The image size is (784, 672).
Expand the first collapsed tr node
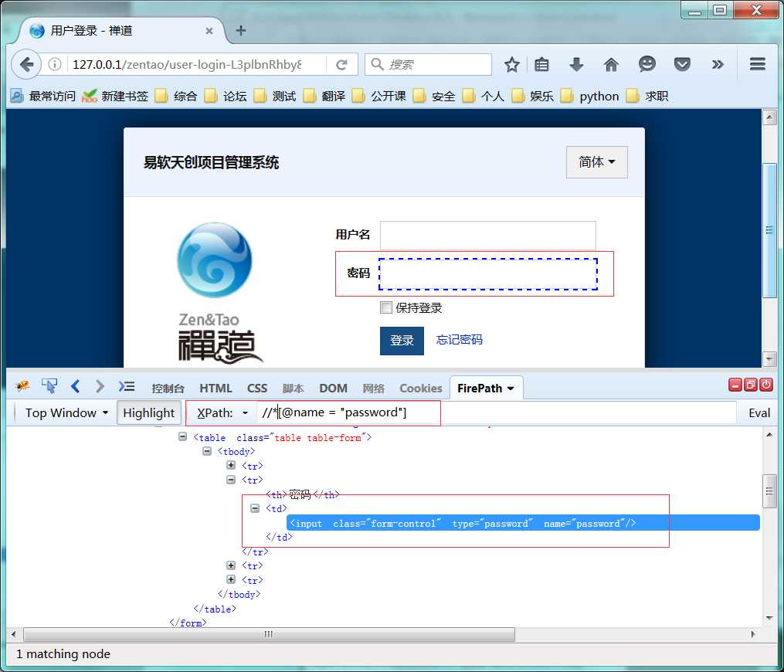231,465
